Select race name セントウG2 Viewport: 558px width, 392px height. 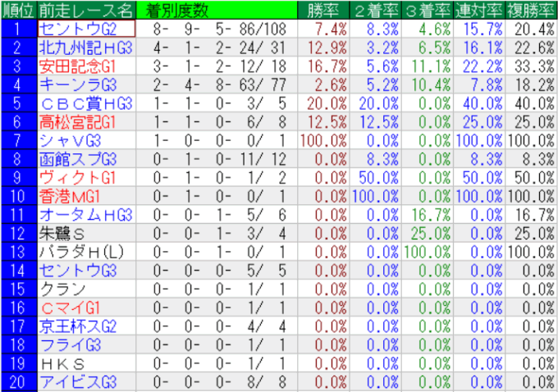point(78,29)
